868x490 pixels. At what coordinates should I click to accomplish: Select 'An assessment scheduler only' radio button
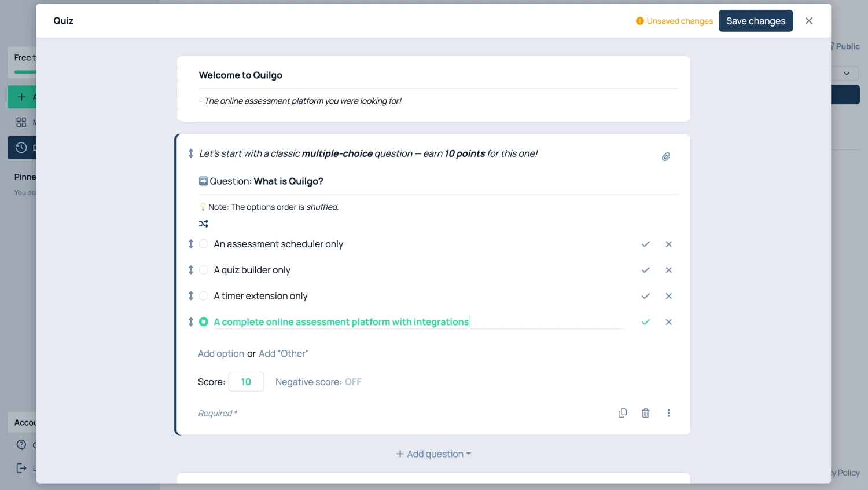[204, 244]
